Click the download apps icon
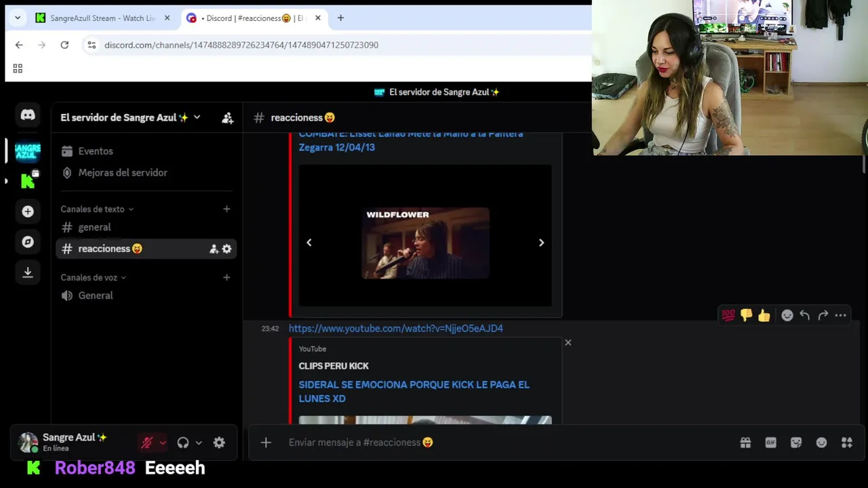868x488 pixels. 28,272
